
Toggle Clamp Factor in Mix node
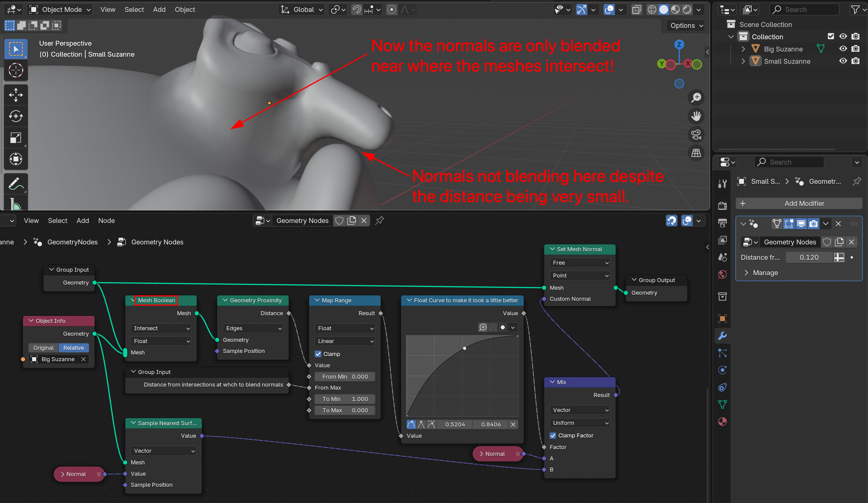pyautogui.click(x=553, y=436)
